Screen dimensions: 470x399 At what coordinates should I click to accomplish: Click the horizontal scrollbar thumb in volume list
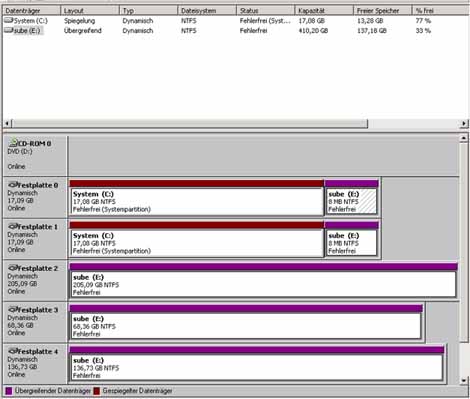coord(190,123)
